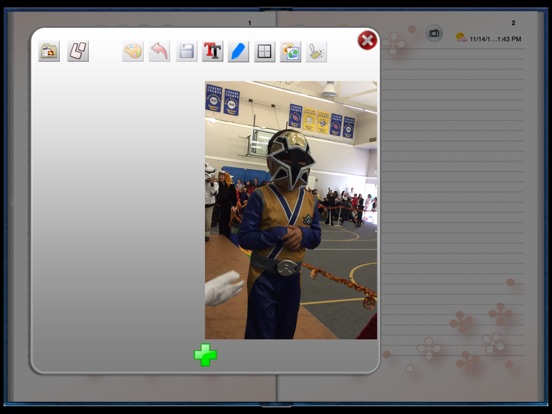Click the date text 11/14/1...1:43 PM
This screenshot has width=552, height=414.
click(x=495, y=39)
